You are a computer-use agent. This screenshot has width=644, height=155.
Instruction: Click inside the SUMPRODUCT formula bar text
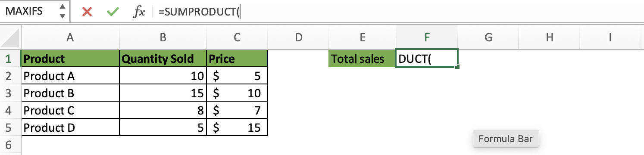(x=199, y=12)
